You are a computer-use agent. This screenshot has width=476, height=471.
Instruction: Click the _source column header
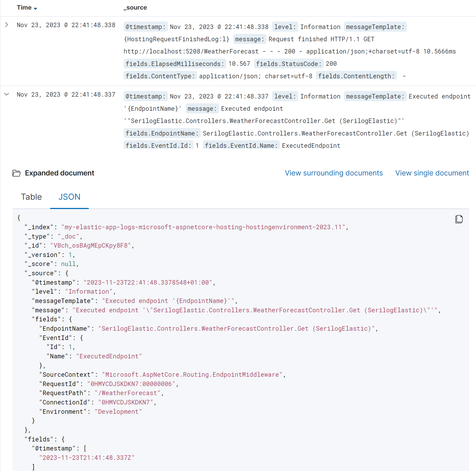pyautogui.click(x=135, y=8)
